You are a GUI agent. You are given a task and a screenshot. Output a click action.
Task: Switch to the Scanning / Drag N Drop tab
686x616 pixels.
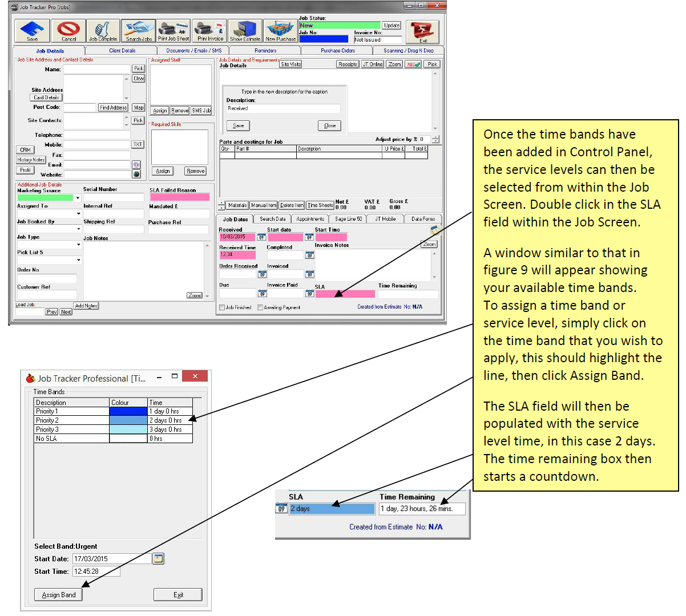[x=409, y=51]
